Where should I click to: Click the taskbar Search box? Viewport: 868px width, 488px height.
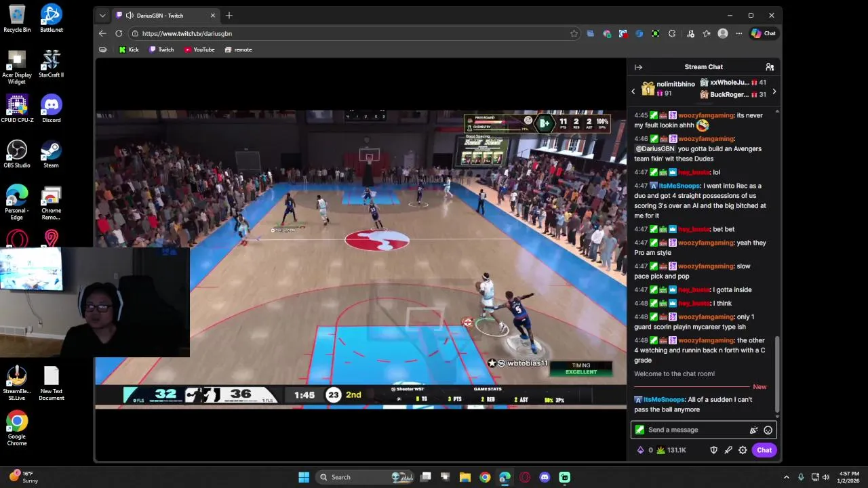(x=366, y=477)
